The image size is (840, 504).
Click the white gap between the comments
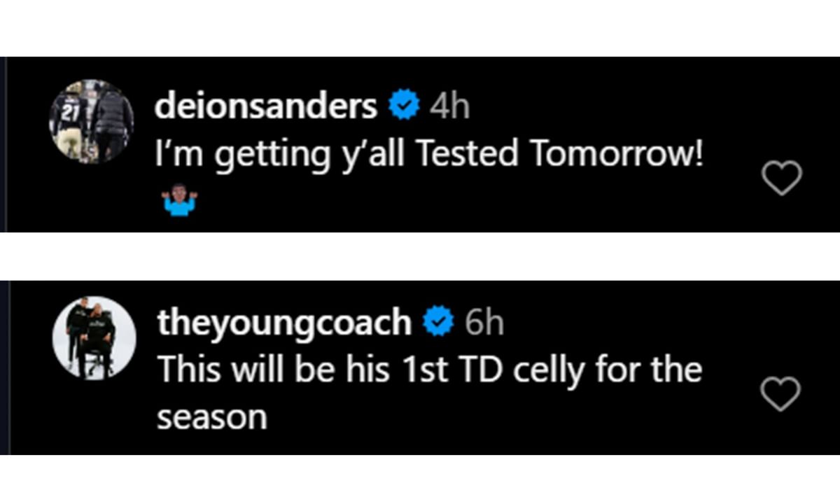click(420, 256)
